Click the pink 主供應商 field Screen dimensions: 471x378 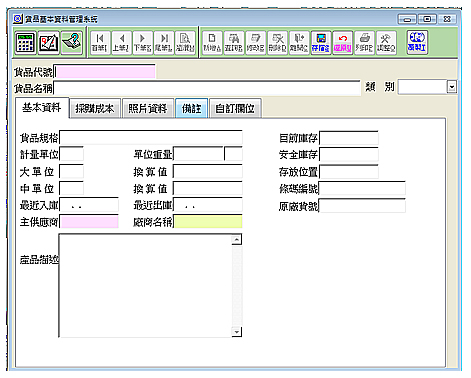point(89,222)
